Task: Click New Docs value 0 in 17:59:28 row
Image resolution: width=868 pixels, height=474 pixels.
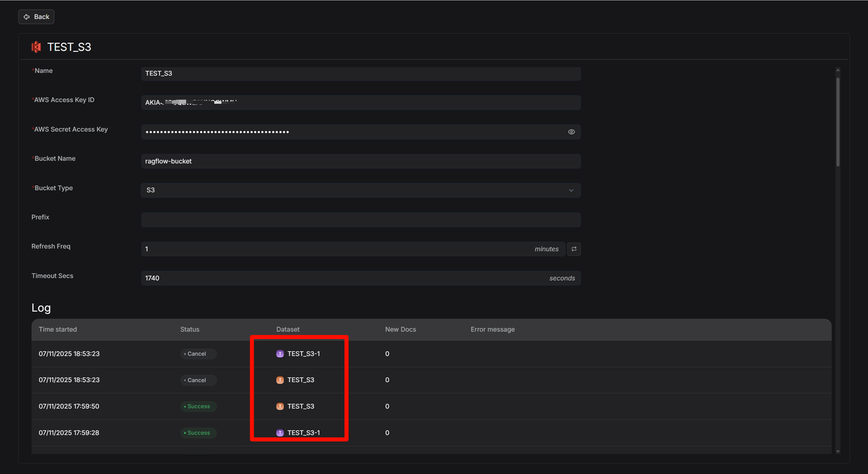Action: click(x=387, y=433)
